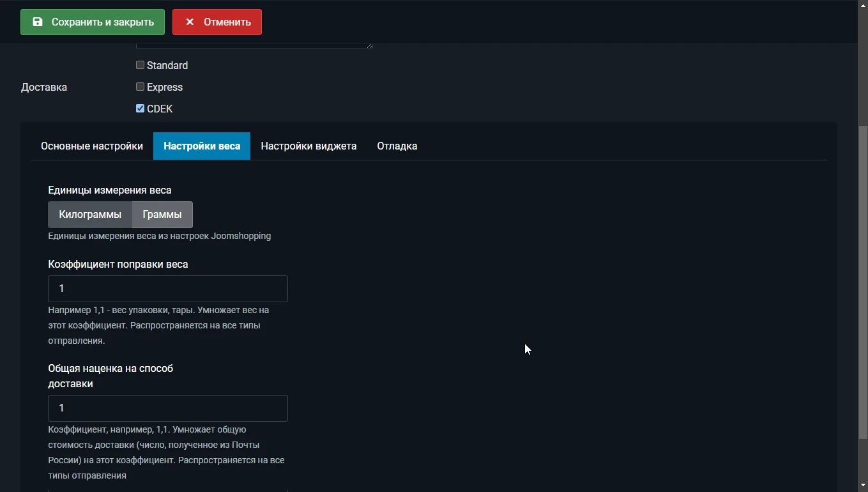
Task: Click the Общая наценка на способ доставки label
Action: click(110, 376)
